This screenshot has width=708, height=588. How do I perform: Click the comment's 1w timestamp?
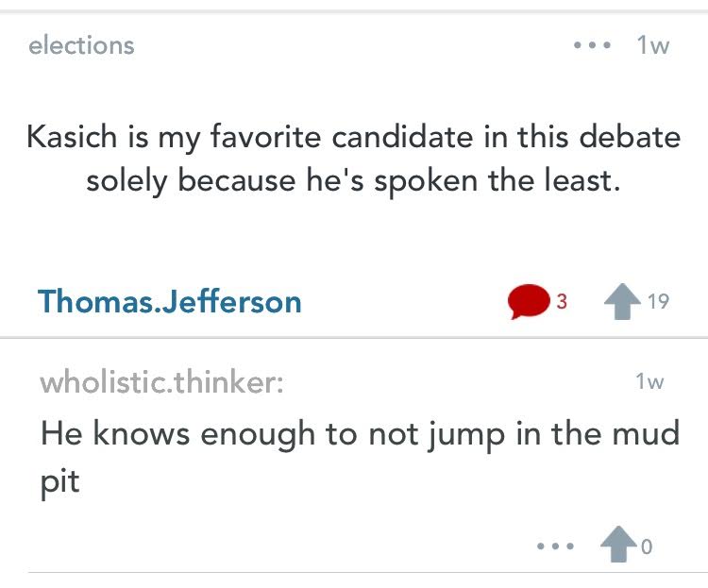[x=650, y=382]
